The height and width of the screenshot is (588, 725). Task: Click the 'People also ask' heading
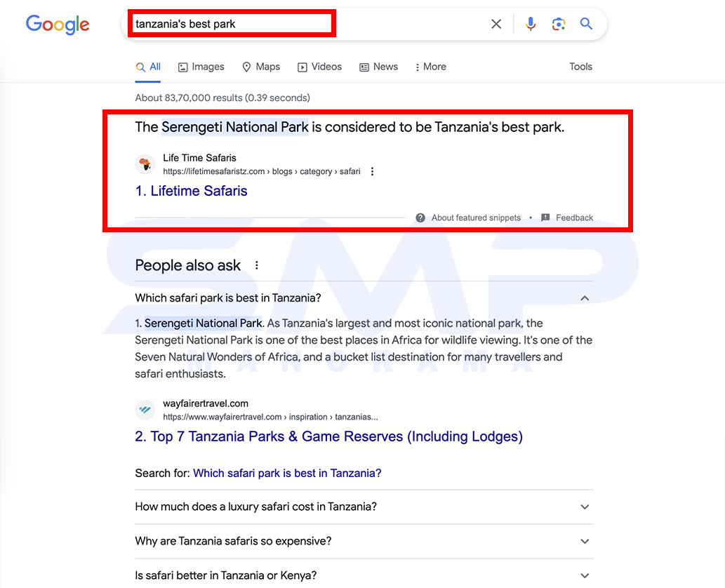point(187,265)
